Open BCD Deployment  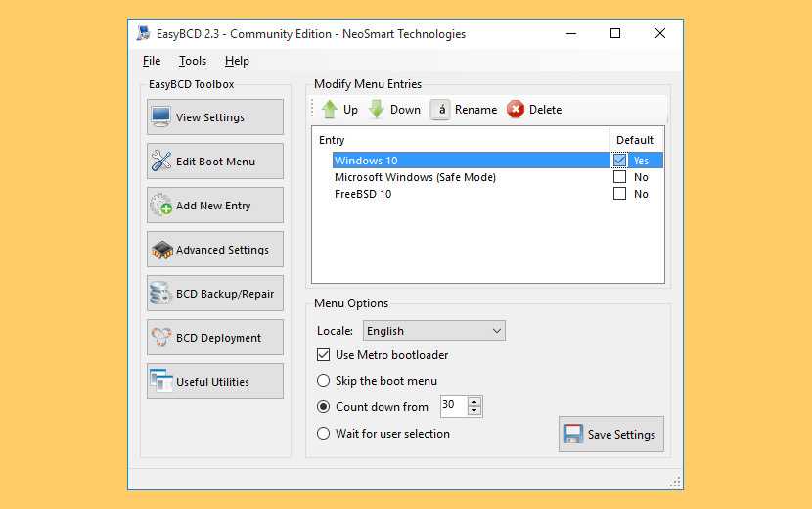[215, 338]
